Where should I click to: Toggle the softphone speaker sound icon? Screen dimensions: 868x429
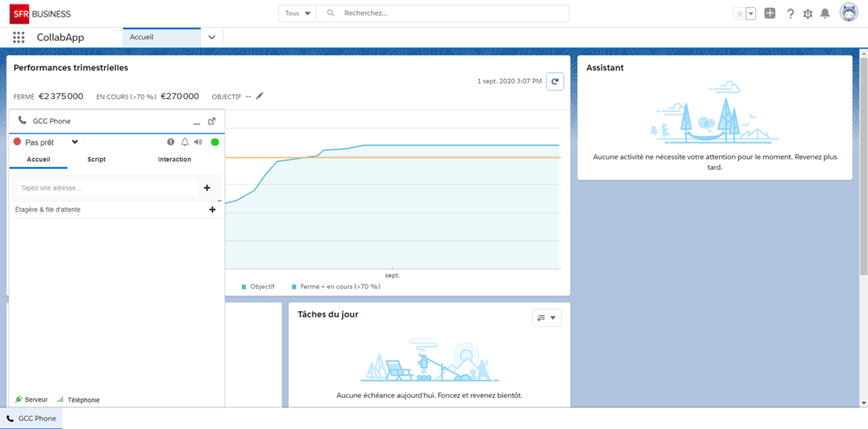pyautogui.click(x=199, y=143)
